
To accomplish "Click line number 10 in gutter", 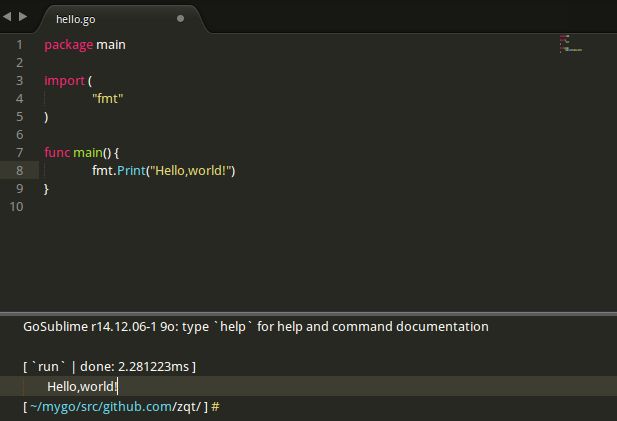I will click(17, 207).
